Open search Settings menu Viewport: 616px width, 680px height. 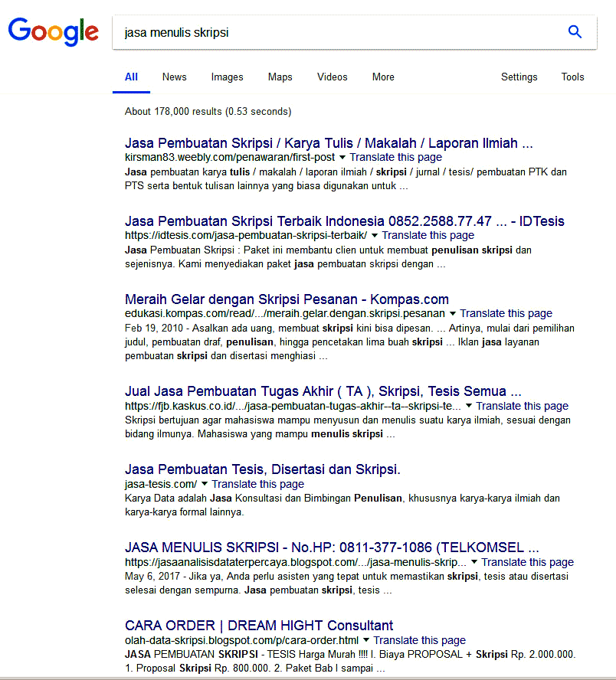click(x=519, y=77)
